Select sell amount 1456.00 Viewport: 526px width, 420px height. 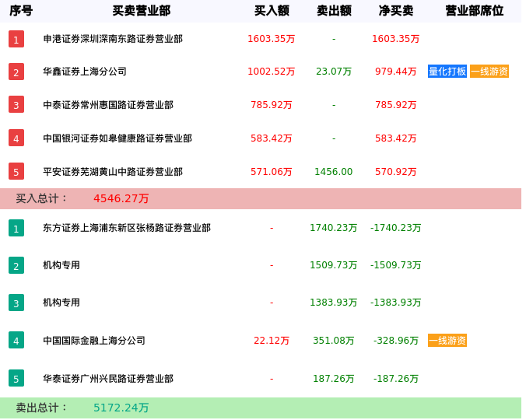(334, 172)
